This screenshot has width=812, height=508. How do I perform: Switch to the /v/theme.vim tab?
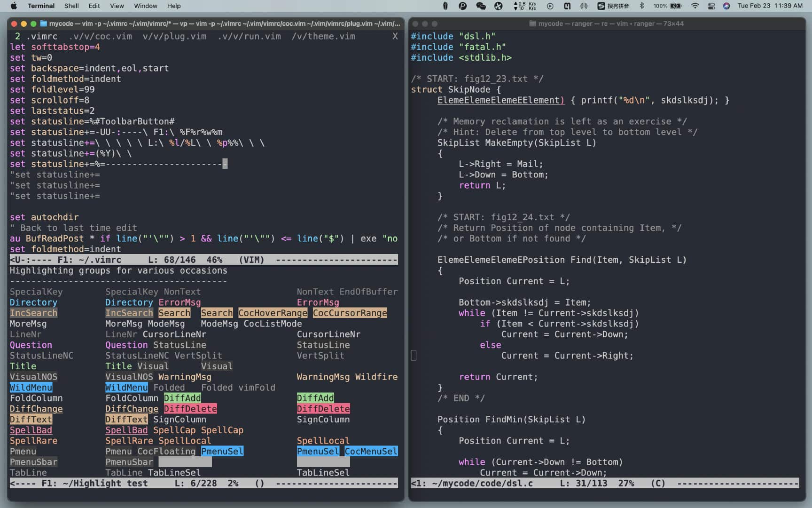[323, 36]
